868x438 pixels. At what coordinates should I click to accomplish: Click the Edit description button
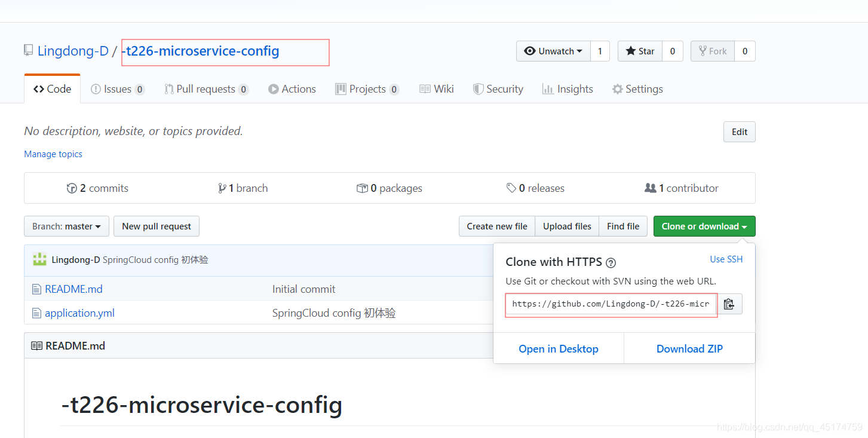[x=740, y=132]
